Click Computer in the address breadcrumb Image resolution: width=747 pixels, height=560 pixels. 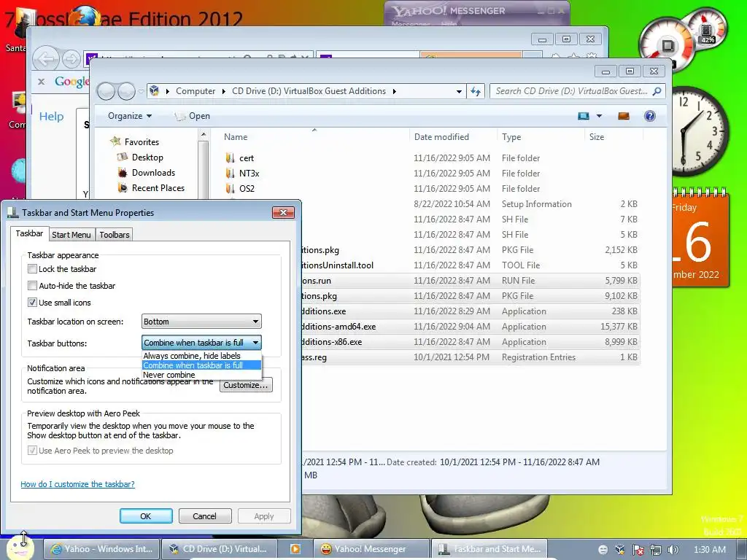tap(196, 91)
